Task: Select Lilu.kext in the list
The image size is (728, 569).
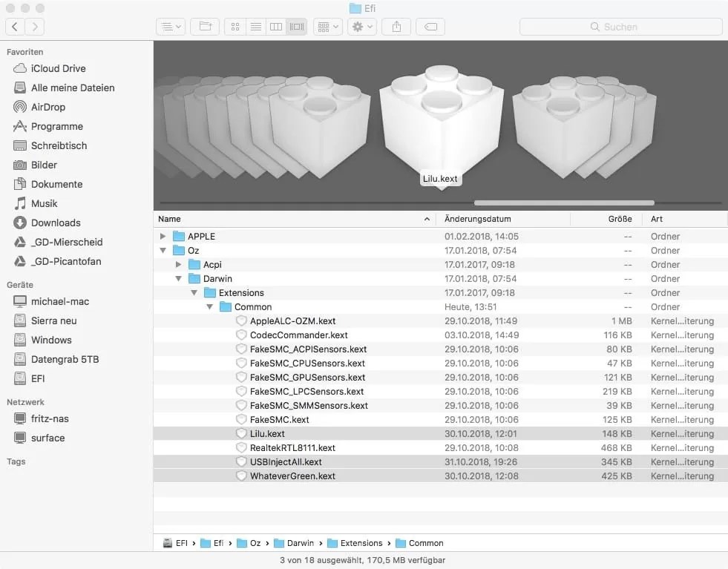Action: pyautogui.click(x=441, y=434)
